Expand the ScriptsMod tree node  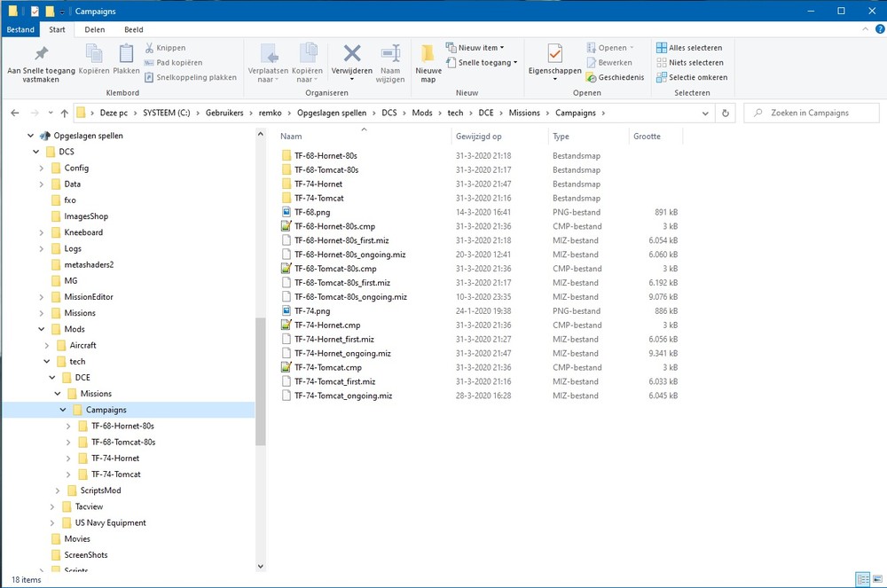(57, 490)
